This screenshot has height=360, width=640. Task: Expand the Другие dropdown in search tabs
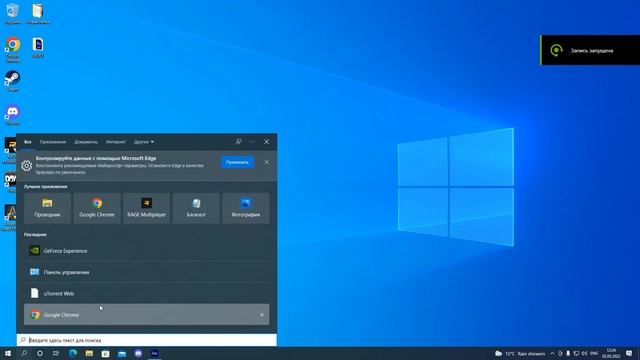[144, 142]
